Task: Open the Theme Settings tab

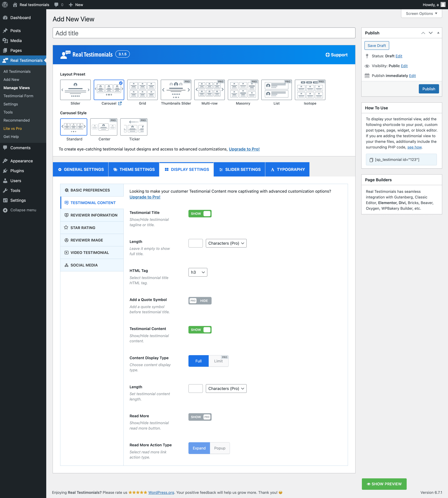Action: tap(134, 169)
